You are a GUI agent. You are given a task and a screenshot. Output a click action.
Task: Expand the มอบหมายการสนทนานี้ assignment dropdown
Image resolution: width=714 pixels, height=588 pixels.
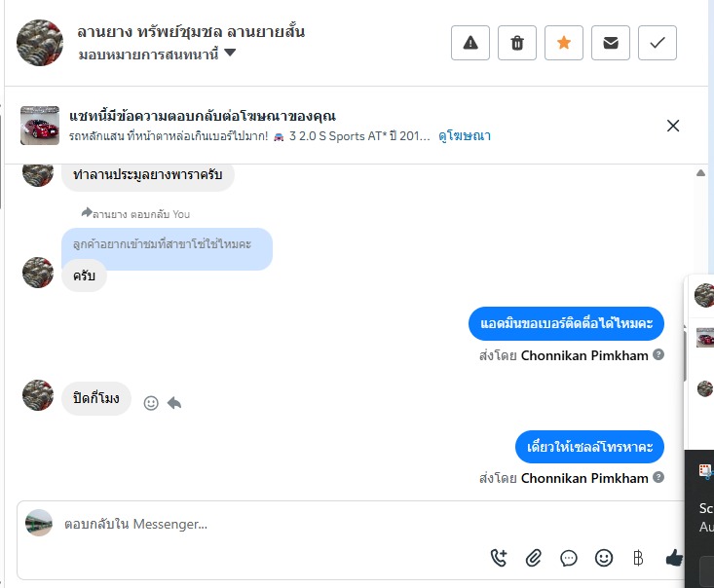[x=230, y=54]
